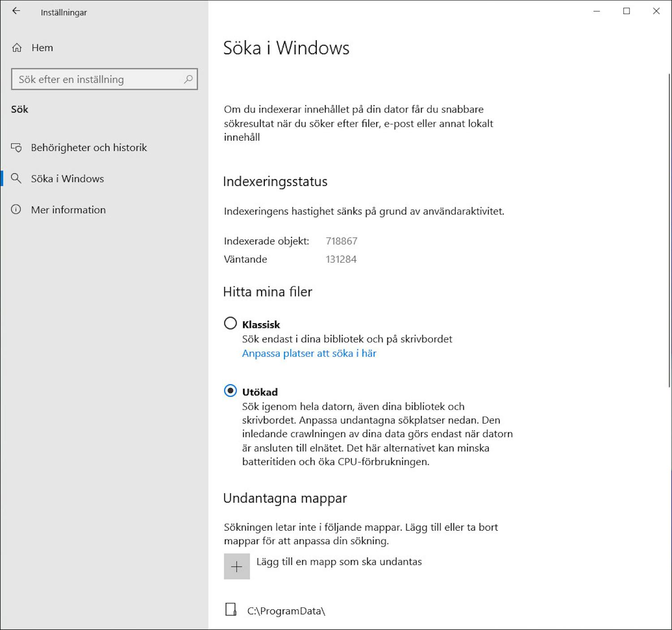Click the home icon beside Hem
672x630 pixels.
point(17,47)
